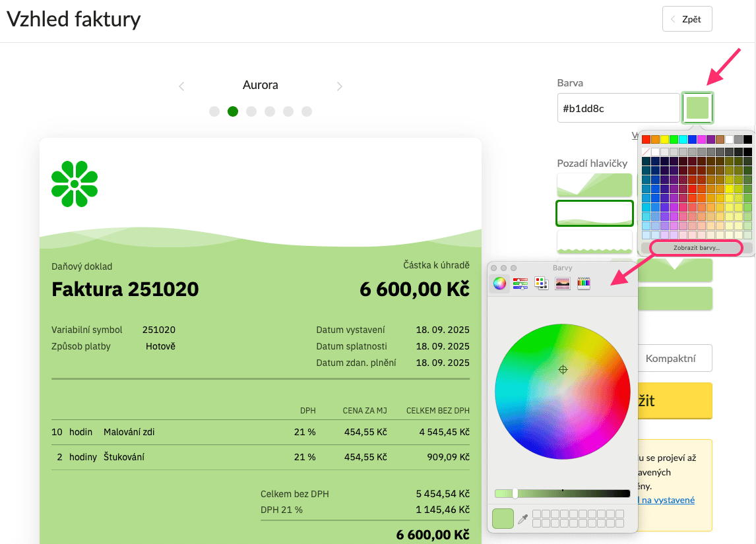This screenshot has height=544, width=756.
Task: Click the green flower logo on the invoice
Action: coord(75,183)
